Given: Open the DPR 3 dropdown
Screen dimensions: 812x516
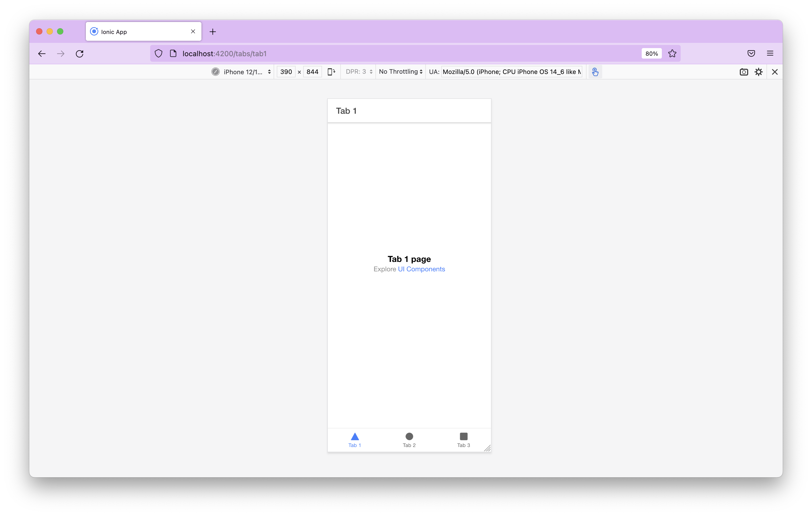Looking at the screenshot, I should (358, 72).
